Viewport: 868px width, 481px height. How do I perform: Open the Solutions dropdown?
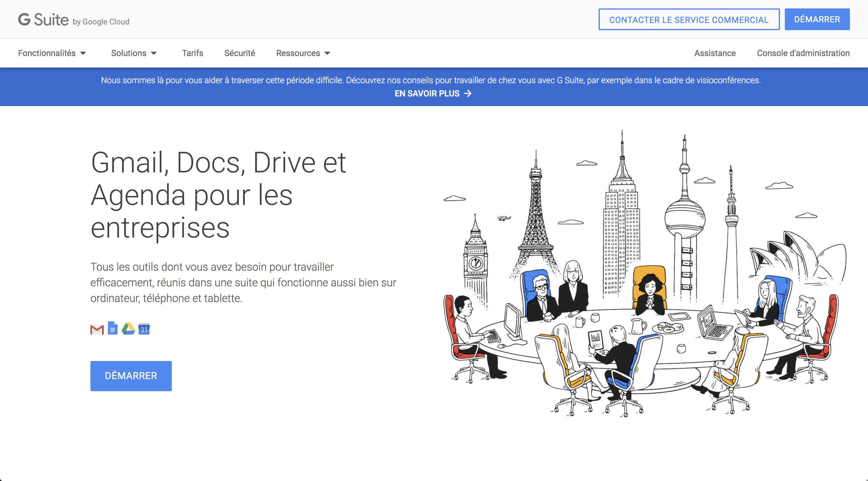coord(129,53)
